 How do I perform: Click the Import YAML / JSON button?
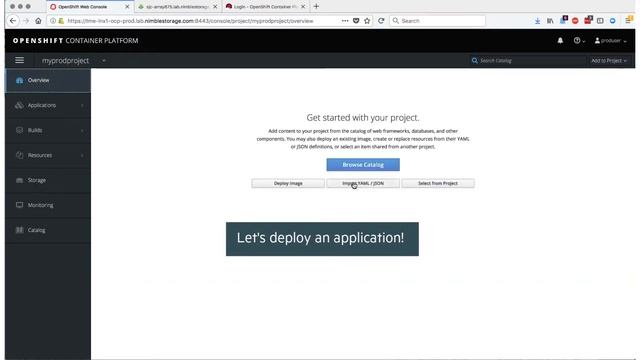click(363, 183)
